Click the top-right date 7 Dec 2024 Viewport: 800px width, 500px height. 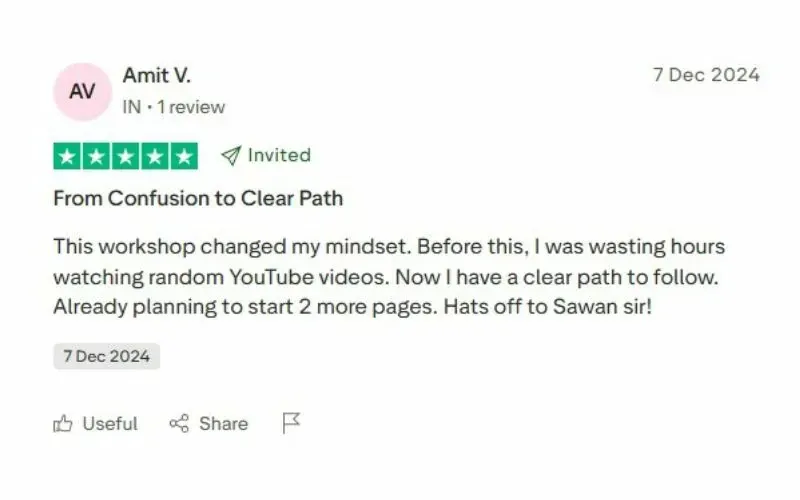coord(706,75)
